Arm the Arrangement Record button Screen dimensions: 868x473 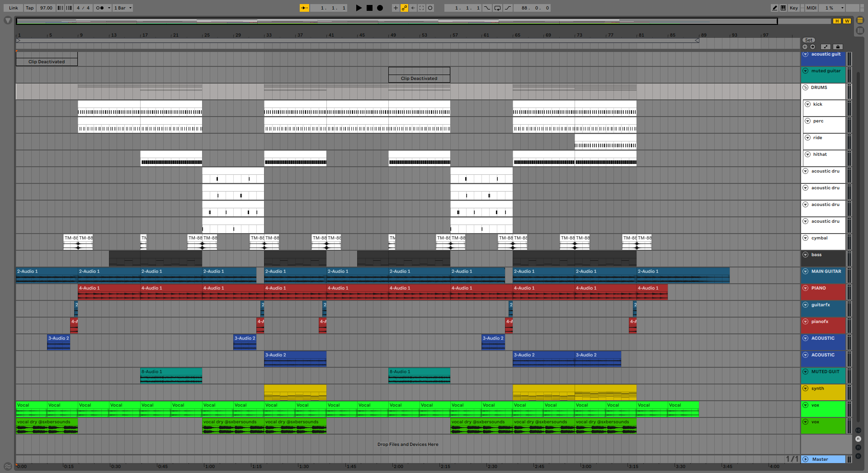380,8
